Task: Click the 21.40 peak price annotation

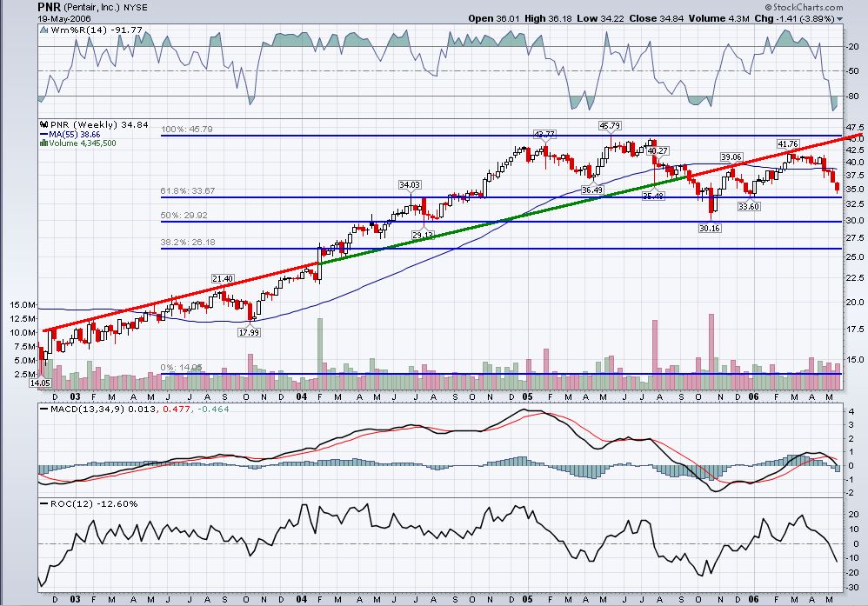Action: (223, 279)
